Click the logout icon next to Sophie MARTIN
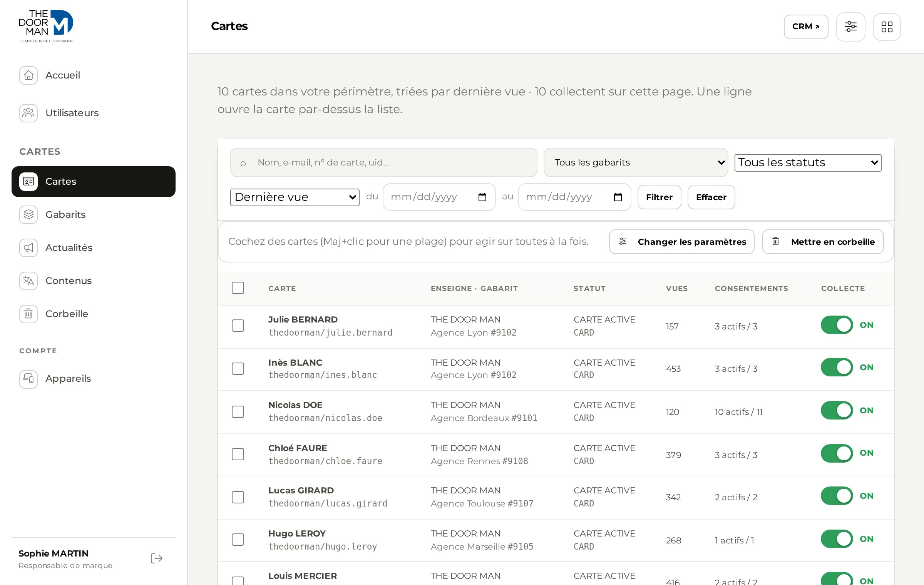Viewport: 924px width, 585px height. (156, 558)
